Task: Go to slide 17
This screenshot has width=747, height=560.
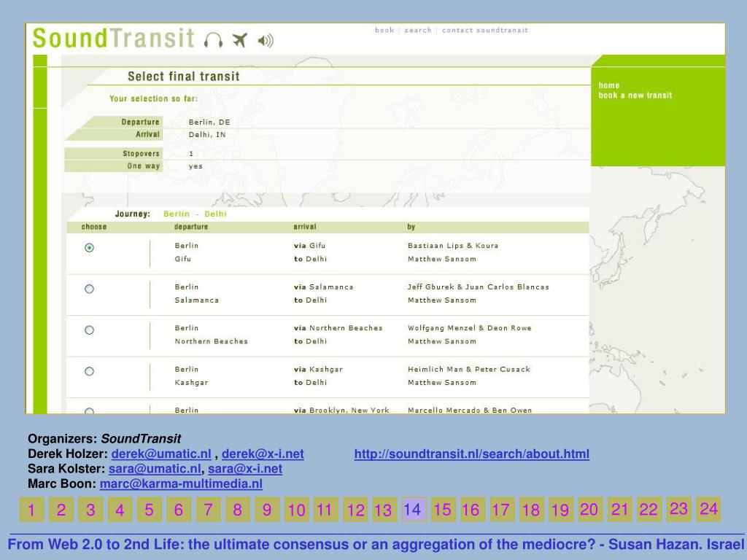Action: click(x=502, y=510)
